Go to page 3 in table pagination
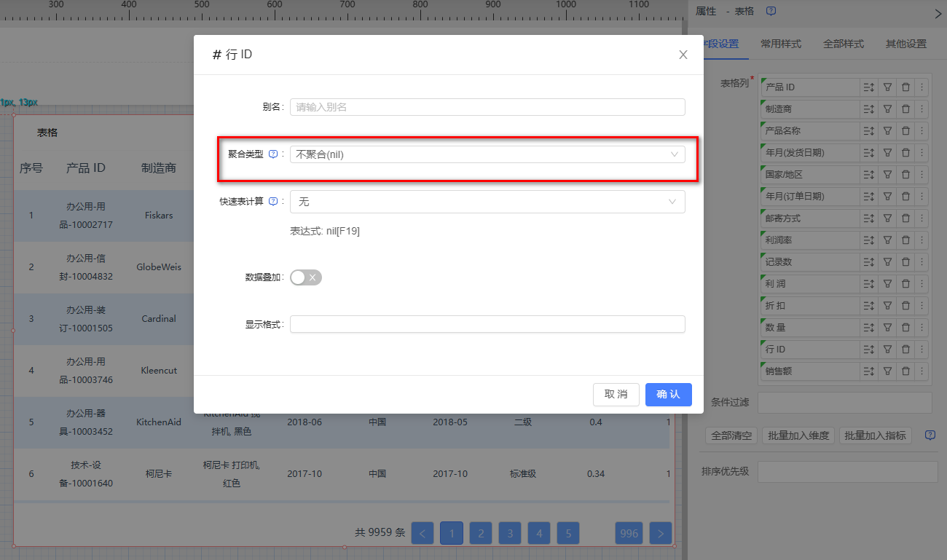The width and height of the screenshot is (947, 560). 510,533
